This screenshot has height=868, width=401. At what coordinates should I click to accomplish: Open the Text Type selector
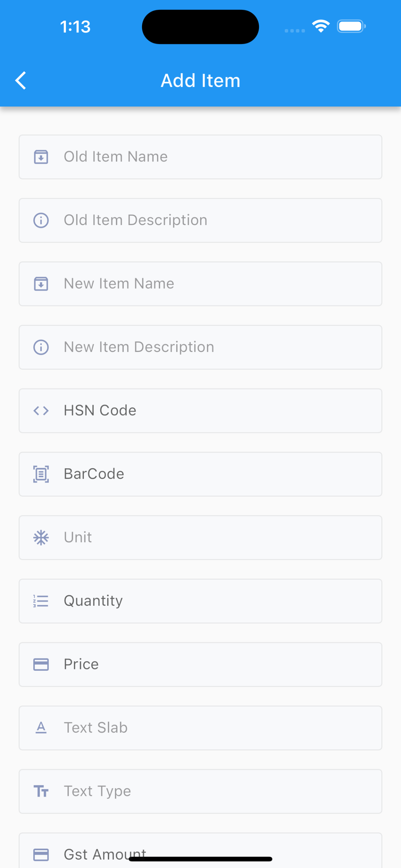pos(200,791)
